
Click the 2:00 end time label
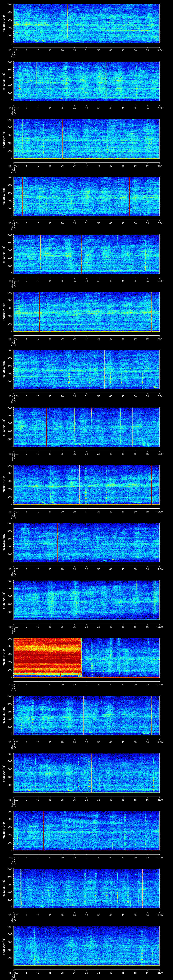[x=160, y=50]
